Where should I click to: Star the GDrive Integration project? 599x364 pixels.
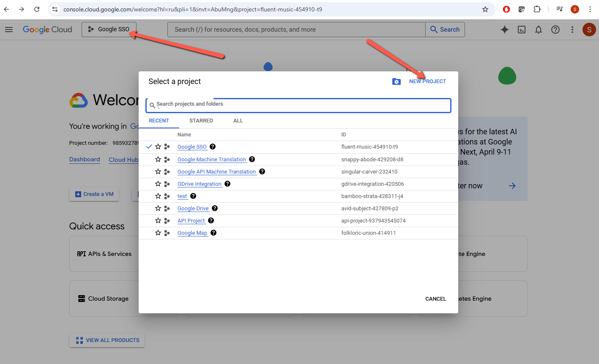158,184
